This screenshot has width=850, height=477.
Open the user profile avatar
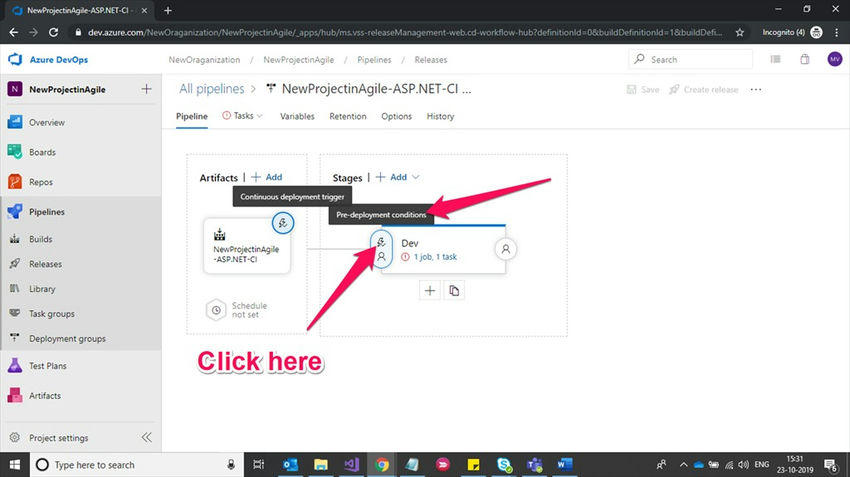(835, 59)
